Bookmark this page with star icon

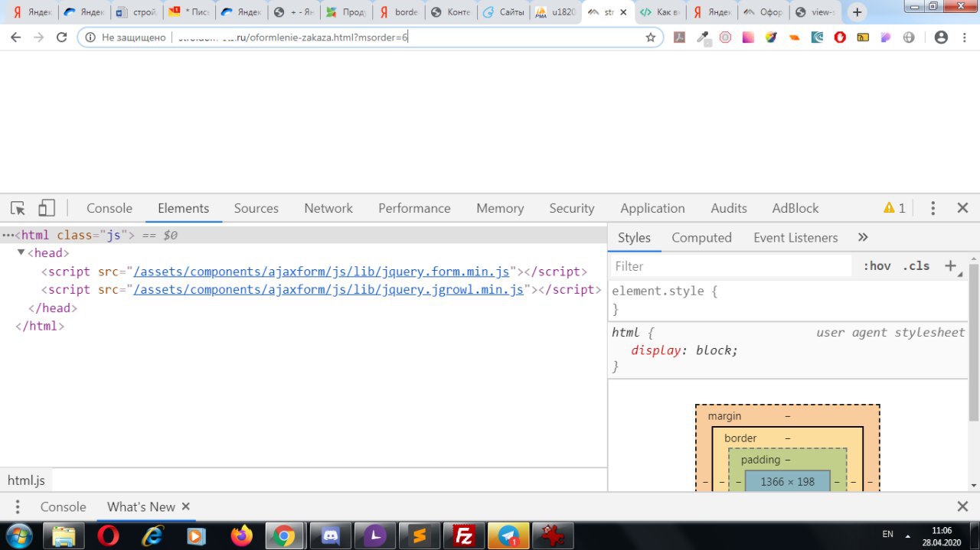651,37
